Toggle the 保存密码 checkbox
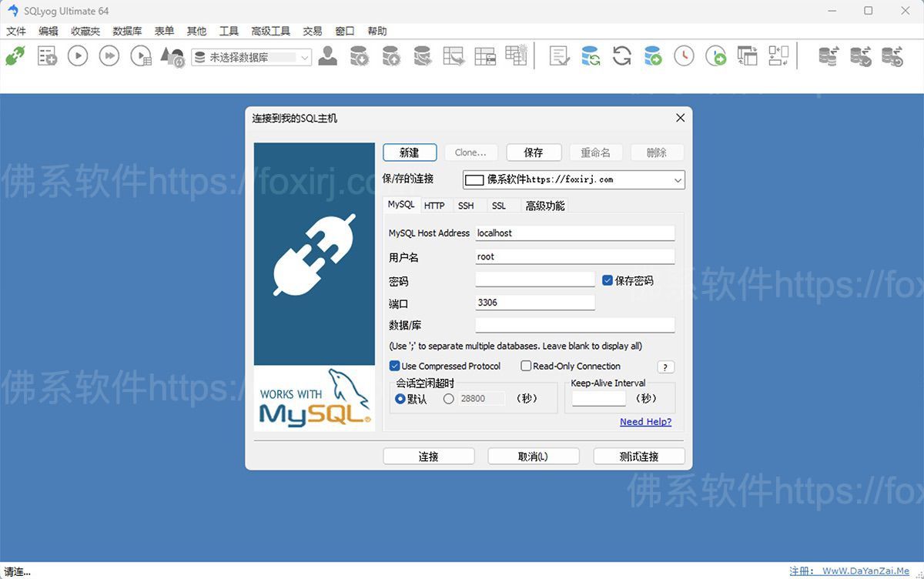This screenshot has height=579, width=924. click(608, 280)
